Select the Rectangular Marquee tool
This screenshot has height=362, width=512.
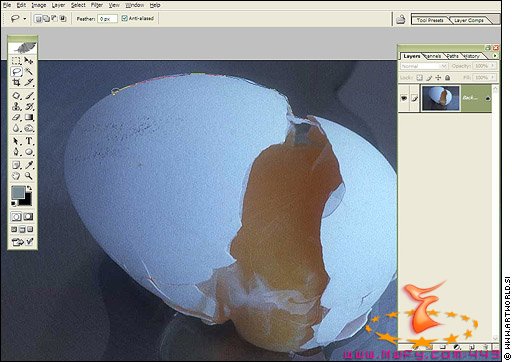click(16, 60)
